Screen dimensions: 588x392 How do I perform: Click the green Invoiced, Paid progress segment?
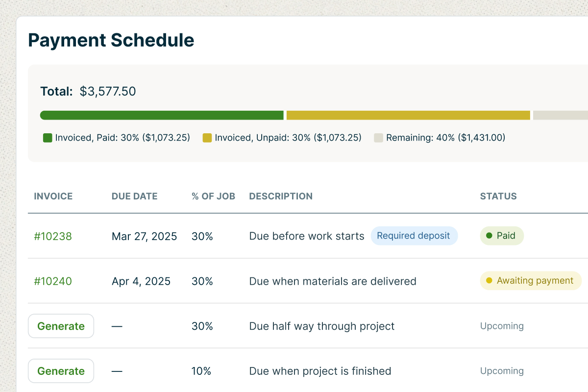pyautogui.click(x=162, y=115)
